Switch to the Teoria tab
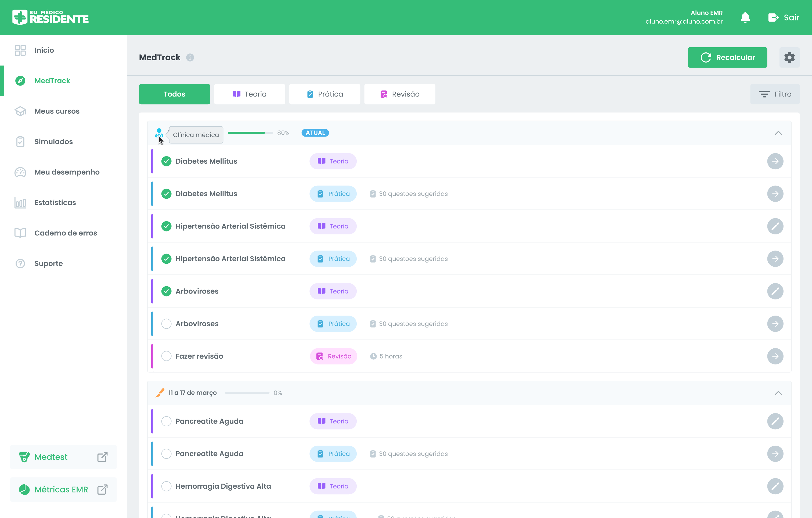812x518 pixels. click(250, 94)
